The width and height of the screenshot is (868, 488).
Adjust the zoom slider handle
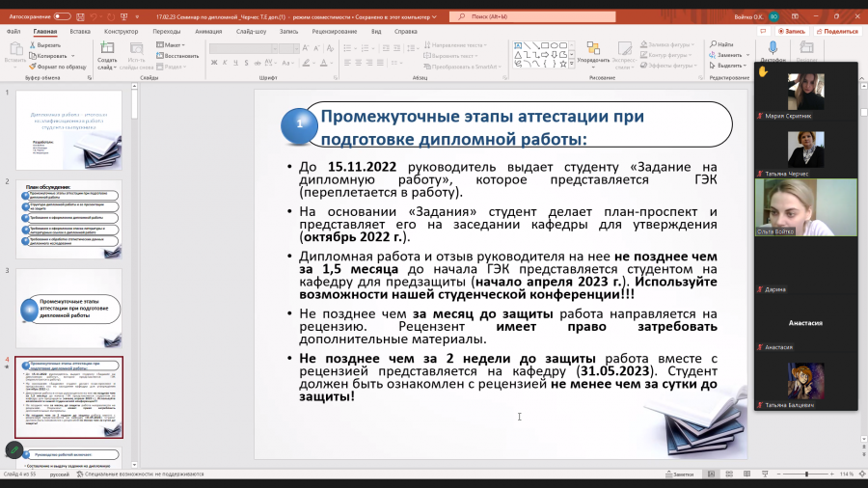pyautogui.click(x=806, y=474)
